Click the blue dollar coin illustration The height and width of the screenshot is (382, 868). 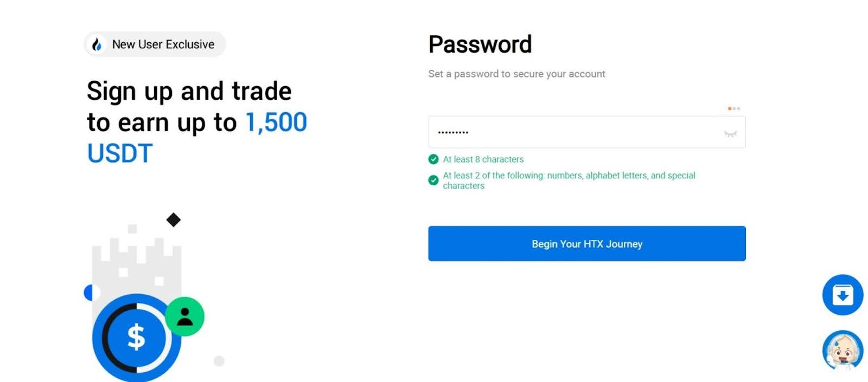136,338
